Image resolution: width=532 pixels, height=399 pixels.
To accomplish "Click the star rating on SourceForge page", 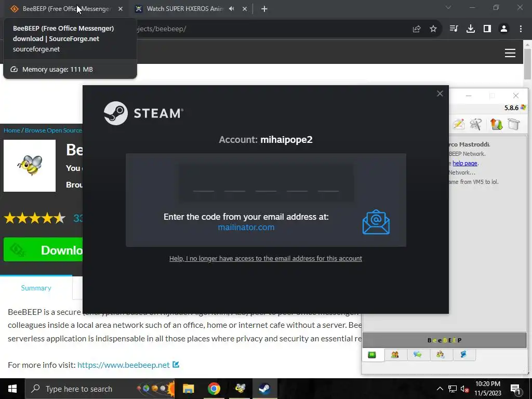I will pyautogui.click(x=35, y=218).
